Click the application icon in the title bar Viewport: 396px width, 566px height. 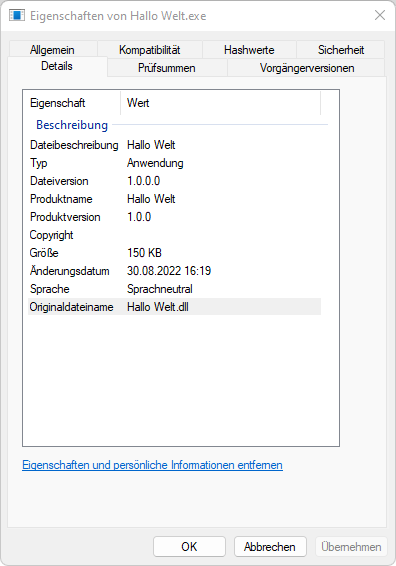coord(17,16)
